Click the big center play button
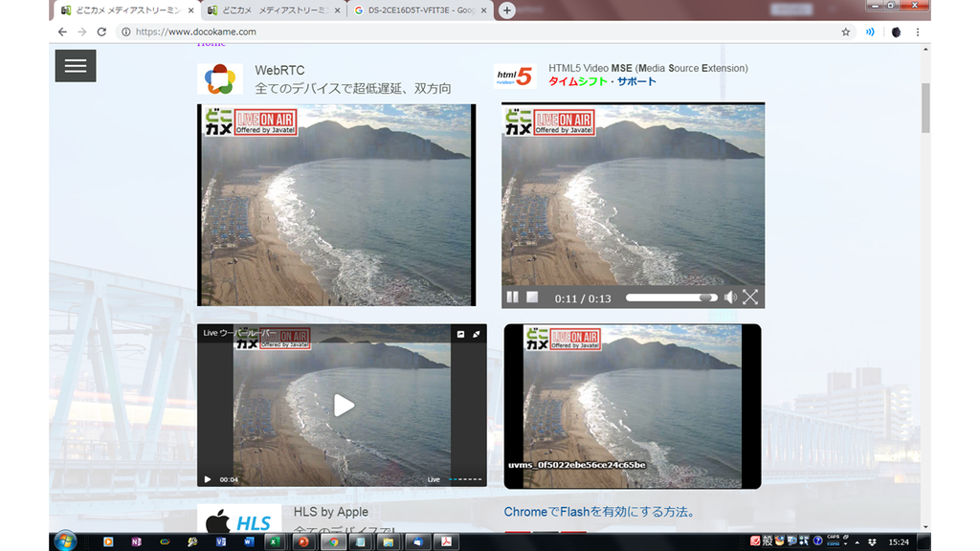The width and height of the screenshot is (980, 551). [344, 406]
